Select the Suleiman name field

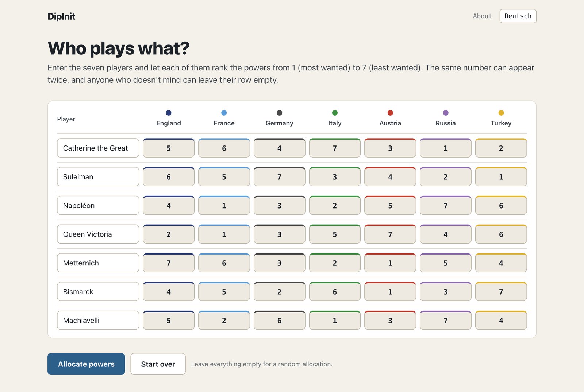(98, 177)
